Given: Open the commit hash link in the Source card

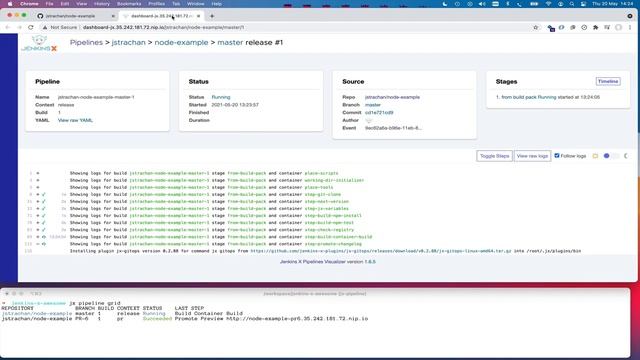Looking at the screenshot, I should coord(379,113).
